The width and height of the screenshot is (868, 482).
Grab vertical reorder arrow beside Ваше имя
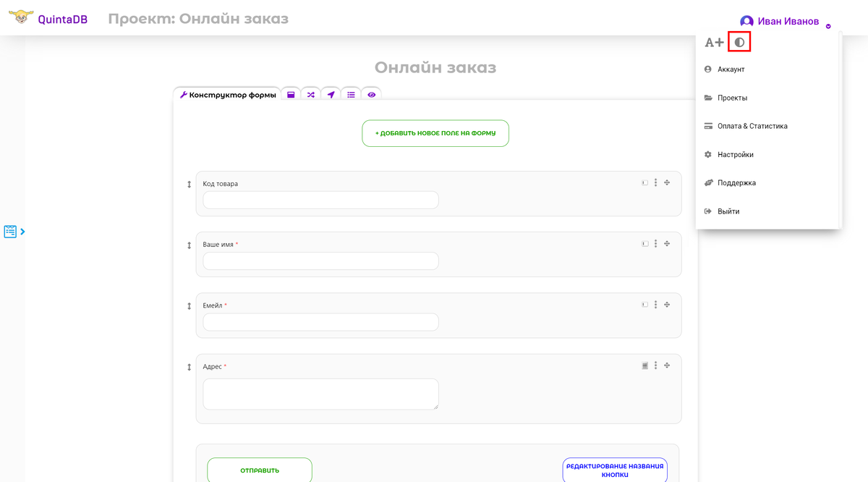(189, 245)
